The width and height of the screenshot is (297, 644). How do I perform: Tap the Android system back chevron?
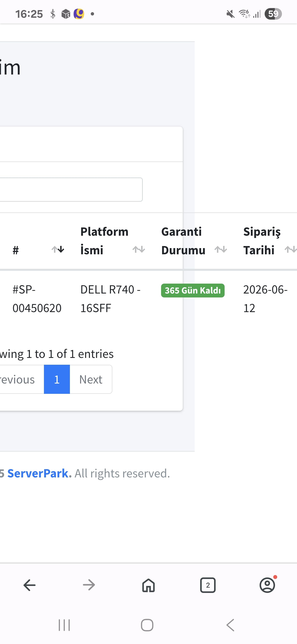tap(230, 625)
